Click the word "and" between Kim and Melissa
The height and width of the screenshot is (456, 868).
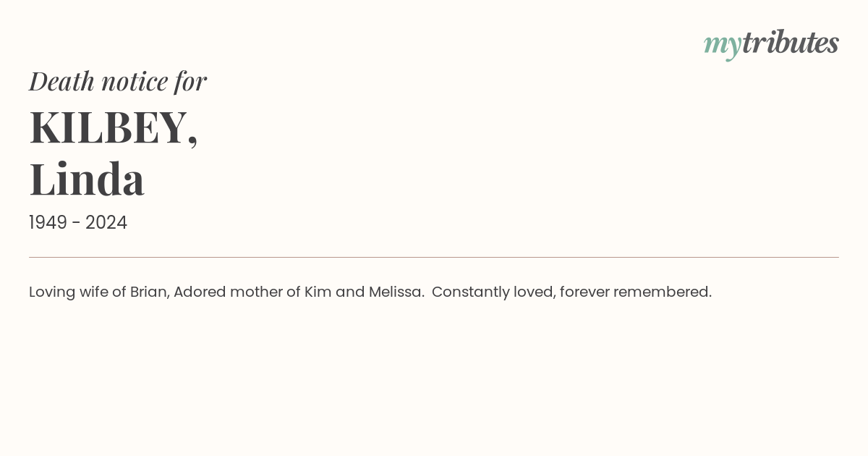(350, 292)
